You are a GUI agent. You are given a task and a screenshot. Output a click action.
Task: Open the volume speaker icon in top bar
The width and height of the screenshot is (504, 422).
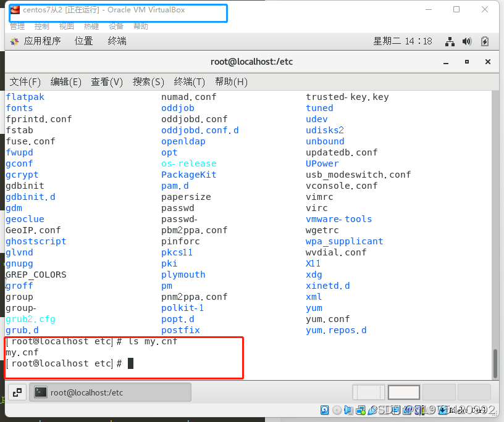467,41
